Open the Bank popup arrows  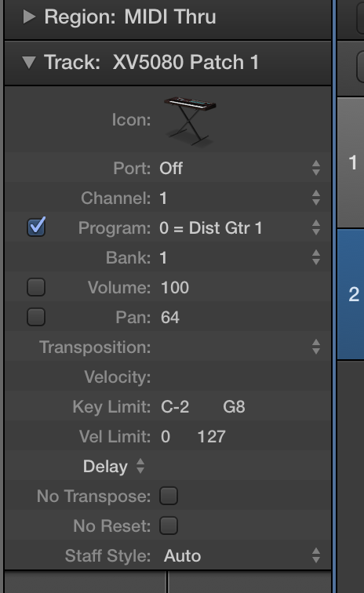pos(316,257)
